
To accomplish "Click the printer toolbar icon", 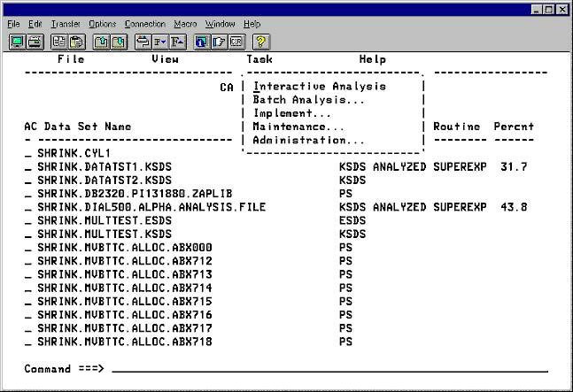I will pos(33,42).
